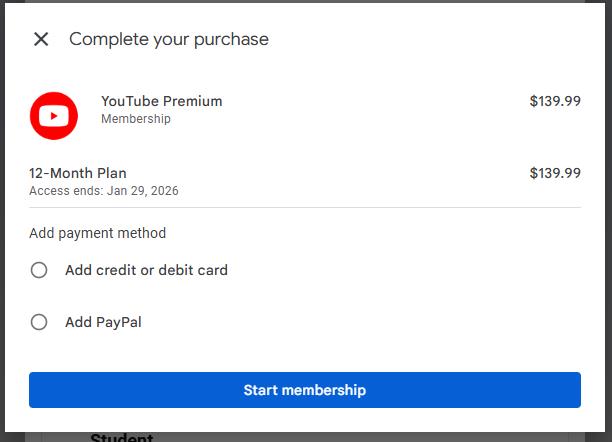
Task: Select the credit or debit card radio button
Action: click(39, 270)
